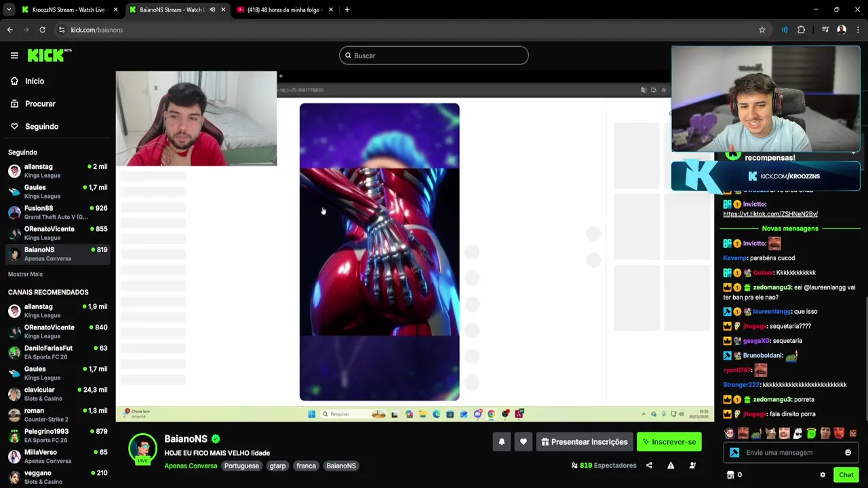Open the browser profile avatar
The height and width of the screenshot is (488, 868).
pyautogui.click(x=842, y=30)
